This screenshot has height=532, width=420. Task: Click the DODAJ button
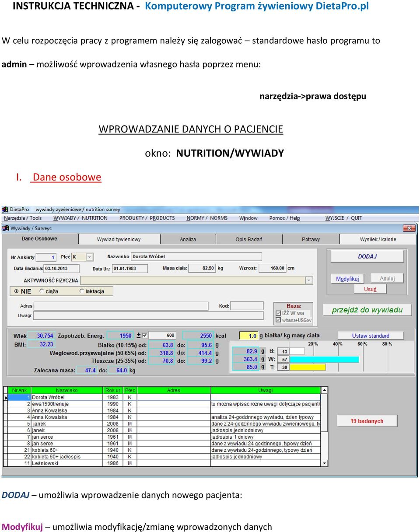[367, 256]
